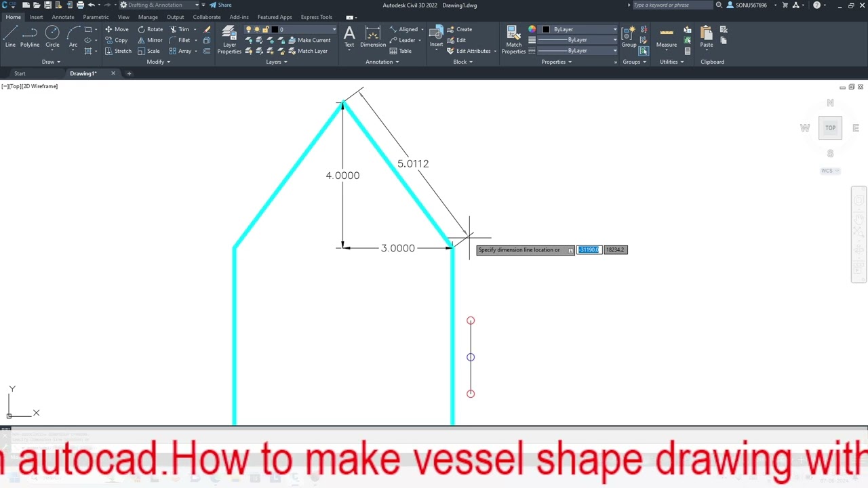Screen dimensions: 868x488
Task: Open the linetype ByLayer dropdown
Action: click(x=578, y=51)
